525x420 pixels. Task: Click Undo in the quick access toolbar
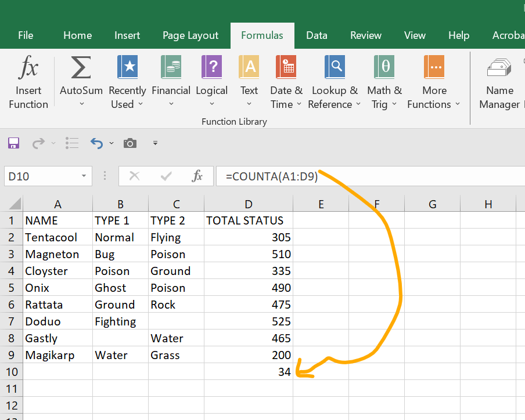click(x=96, y=143)
